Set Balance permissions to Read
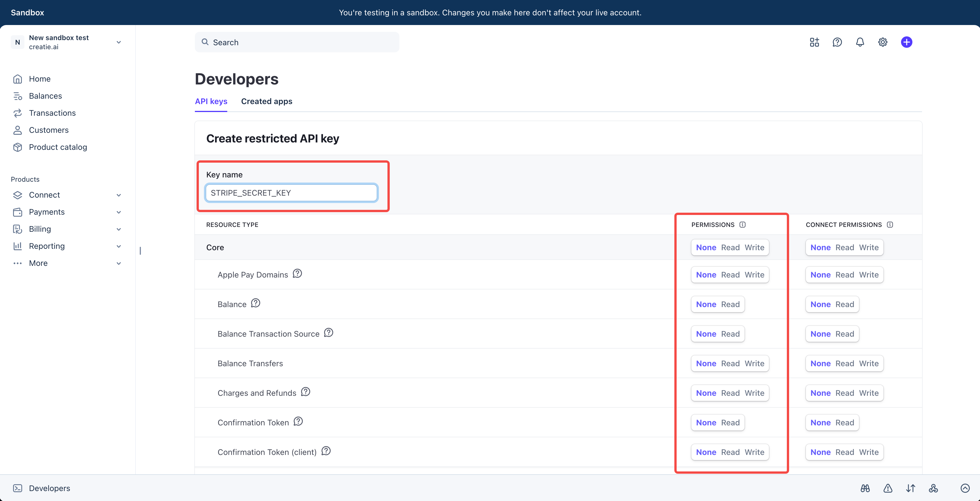 click(x=730, y=304)
